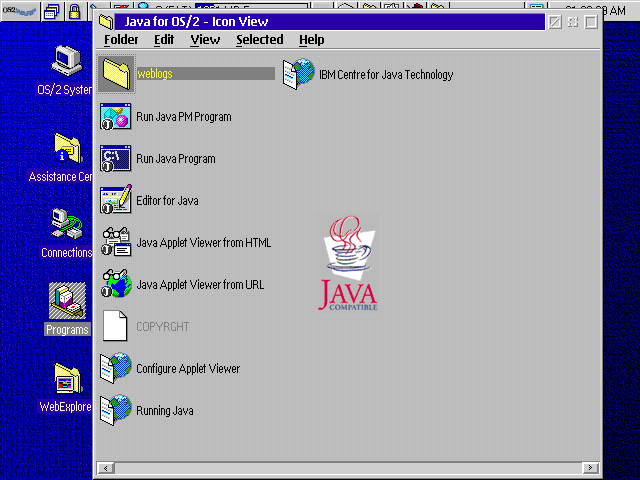
Task: Click IBM Centre for Java Technology label
Action: 386,75
